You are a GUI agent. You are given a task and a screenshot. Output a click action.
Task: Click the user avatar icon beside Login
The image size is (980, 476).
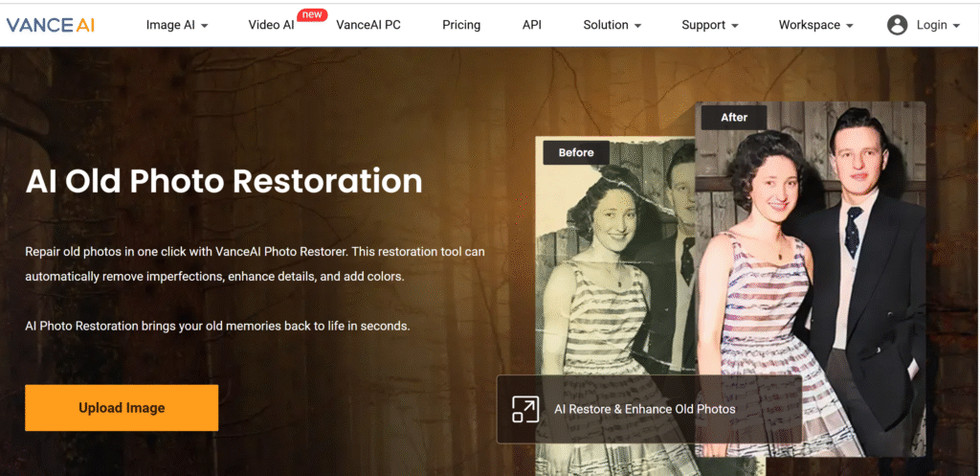897,25
